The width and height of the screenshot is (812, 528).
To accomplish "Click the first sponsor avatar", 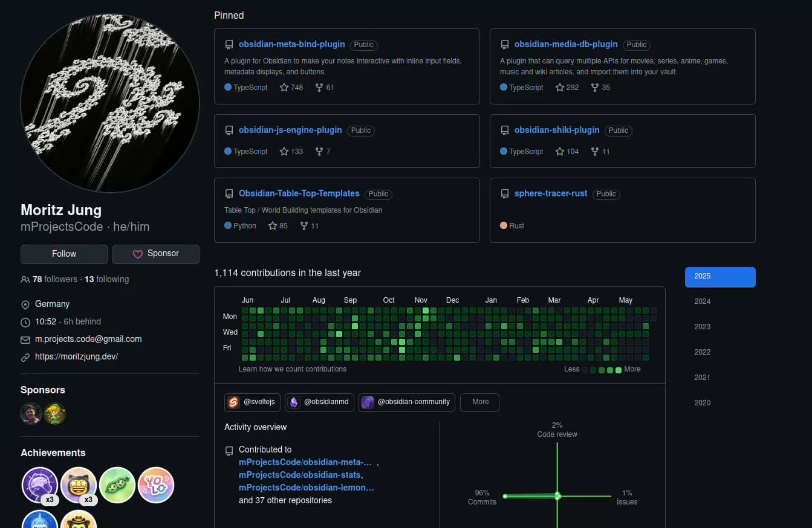I will click(x=31, y=414).
